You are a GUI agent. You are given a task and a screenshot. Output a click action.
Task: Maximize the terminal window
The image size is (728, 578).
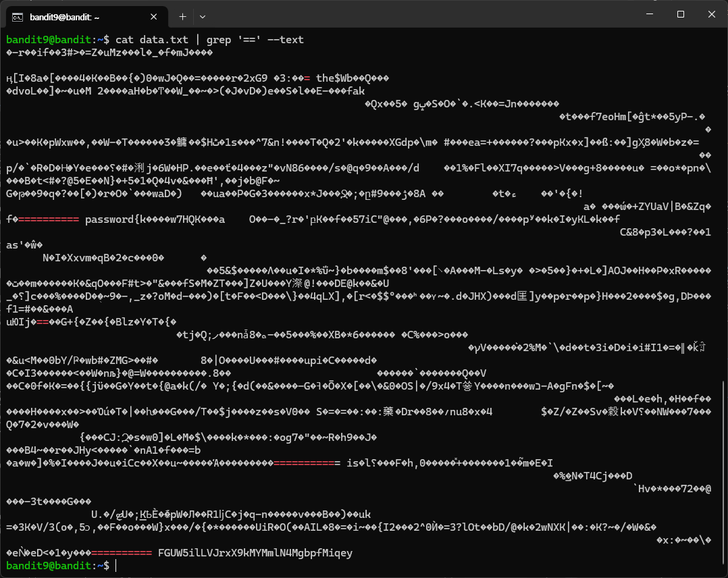pyautogui.click(x=681, y=14)
